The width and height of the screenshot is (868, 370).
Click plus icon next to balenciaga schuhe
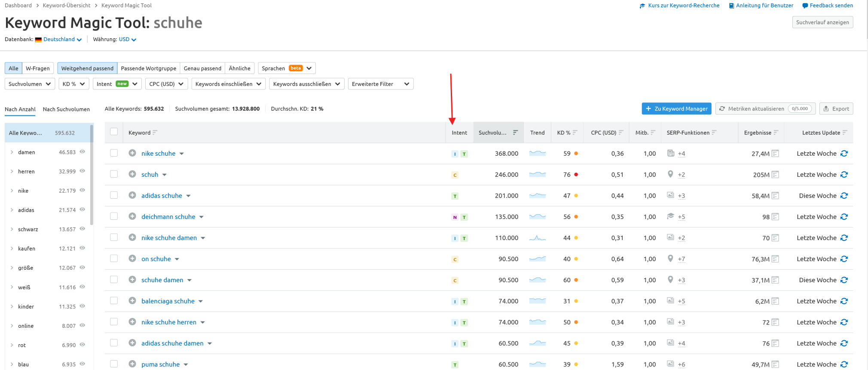[132, 301]
